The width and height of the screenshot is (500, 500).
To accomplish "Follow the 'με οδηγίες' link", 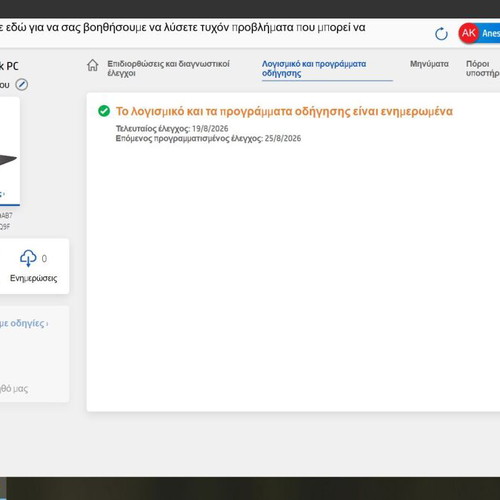I will point(23,323).
